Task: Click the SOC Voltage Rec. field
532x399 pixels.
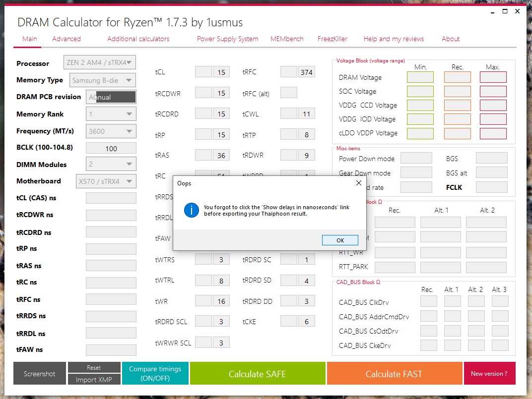Action: pos(458,91)
